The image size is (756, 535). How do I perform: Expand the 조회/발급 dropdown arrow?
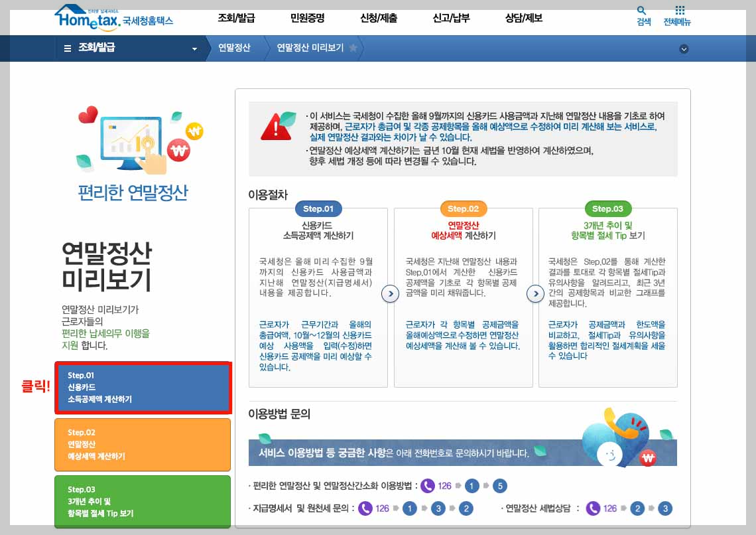pos(195,48)
